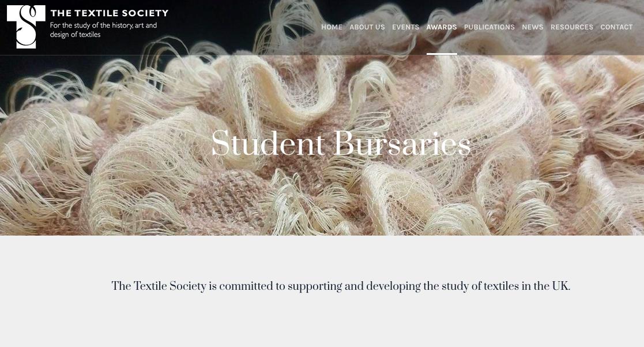This screenshot has width=644, height=347.
Task: Open the Home menu item
Action: point(332,27)
